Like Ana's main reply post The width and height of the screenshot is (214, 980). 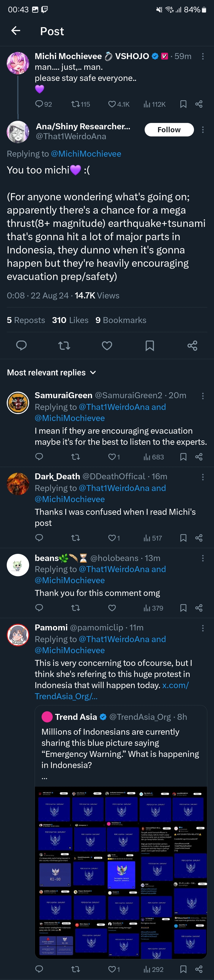pyautogui.click(x=107, y=345)
